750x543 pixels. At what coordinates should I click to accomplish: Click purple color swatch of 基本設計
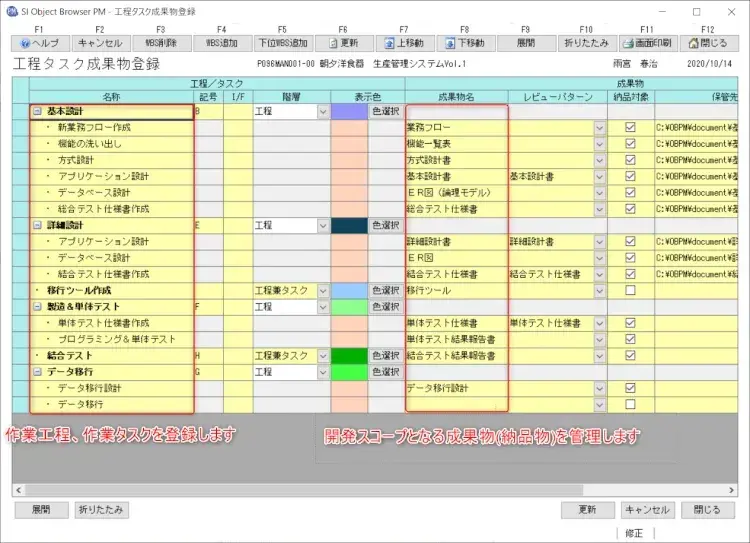click(349, 111)
